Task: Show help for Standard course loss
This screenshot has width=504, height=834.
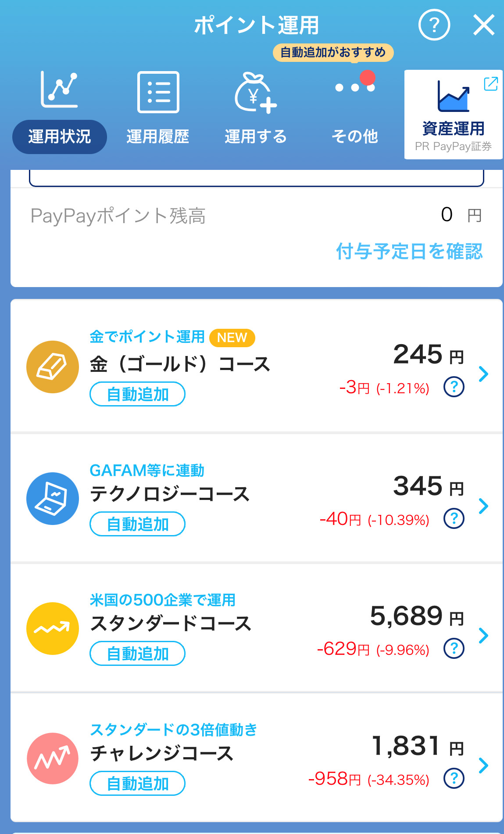Action: coord(454,648)
